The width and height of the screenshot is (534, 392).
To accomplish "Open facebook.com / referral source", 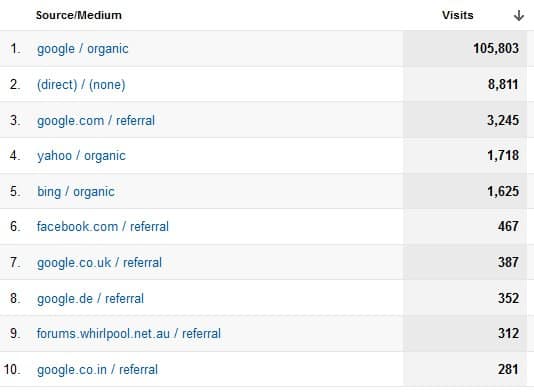I will (103, 226).
